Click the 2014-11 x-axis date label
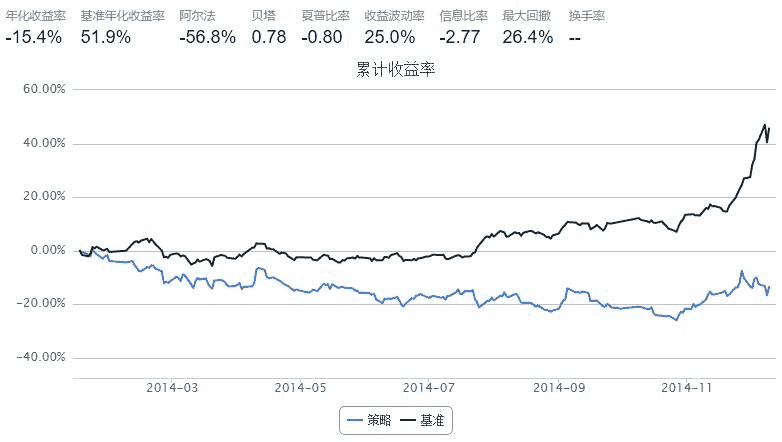 pyautogui.click(x=688, y=387)
